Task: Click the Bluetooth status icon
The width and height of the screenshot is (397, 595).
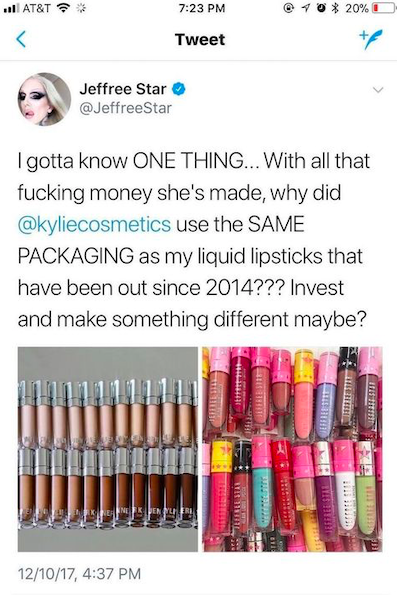Action: pos(335,8)
